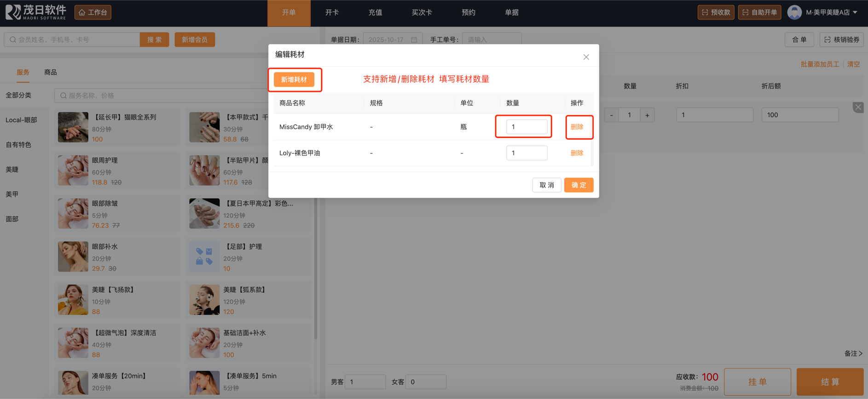
Task: Click the 预收款 button in top bar
Action: [716, 12]
